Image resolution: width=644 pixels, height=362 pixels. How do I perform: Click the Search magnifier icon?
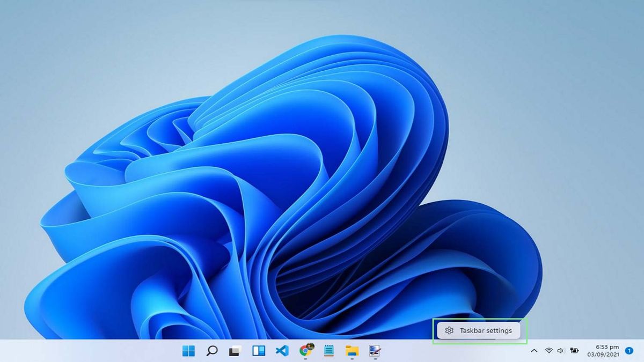point(211,352)
